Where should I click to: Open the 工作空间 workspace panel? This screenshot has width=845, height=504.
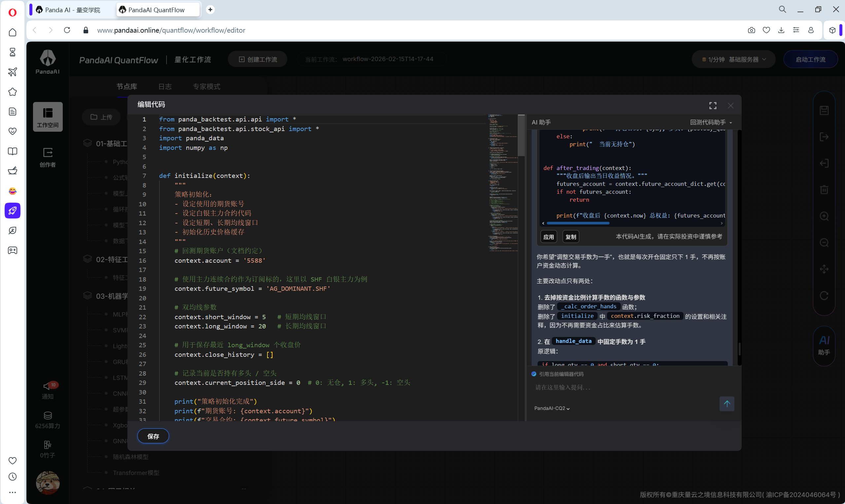pyautogui.click(x=48, y=117)
